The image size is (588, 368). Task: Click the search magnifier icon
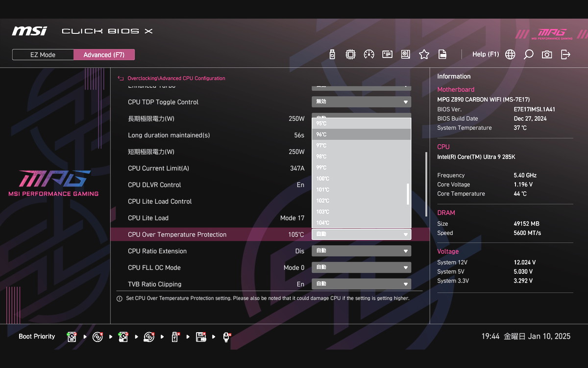528,54
